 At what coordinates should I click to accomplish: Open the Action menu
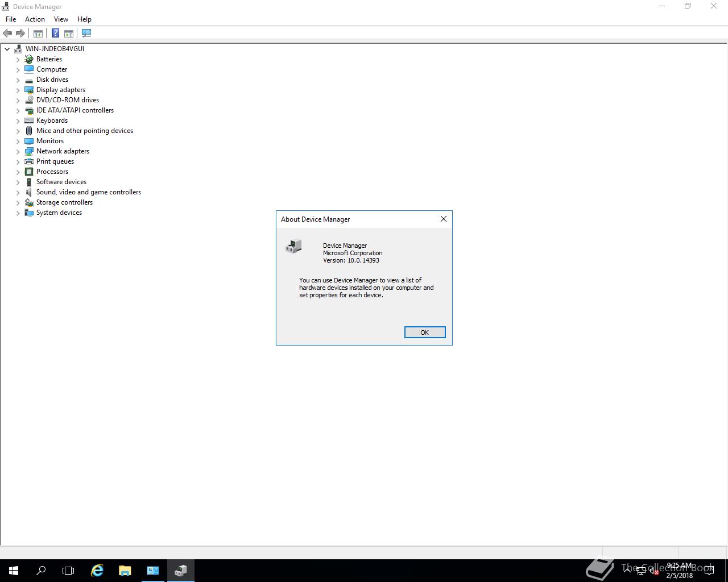pyautogui.click(x=35, y=19)
